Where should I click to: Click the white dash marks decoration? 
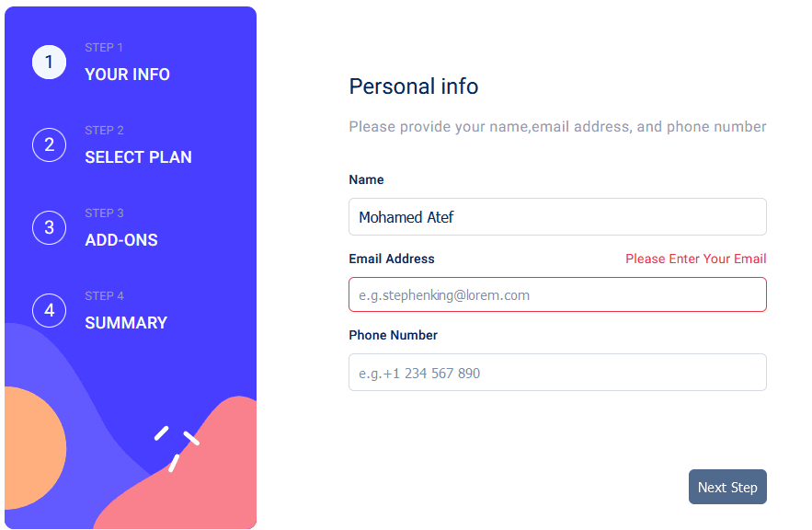176,448
